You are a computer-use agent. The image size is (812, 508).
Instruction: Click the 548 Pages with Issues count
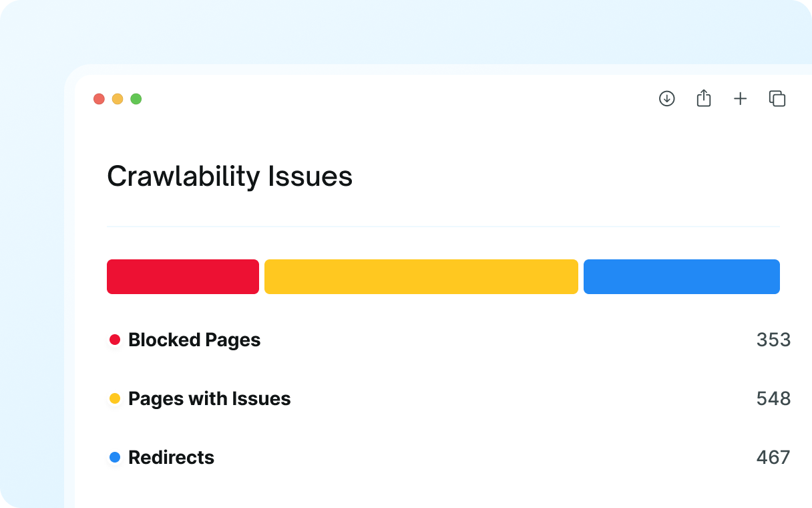tap(773, 398)
